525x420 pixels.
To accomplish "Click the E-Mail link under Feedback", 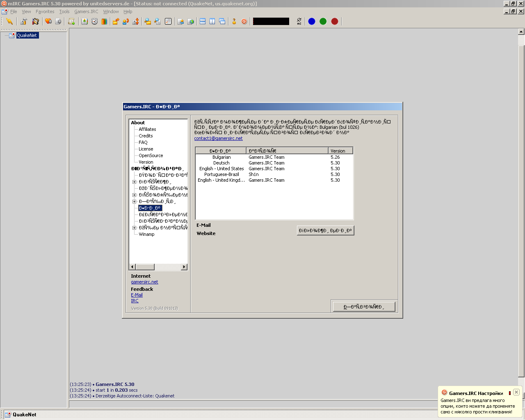I will 137,295.
